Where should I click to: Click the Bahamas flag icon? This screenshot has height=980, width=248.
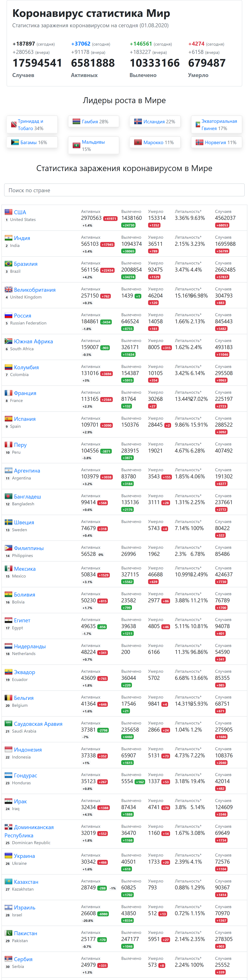click(x=15, y=142)
